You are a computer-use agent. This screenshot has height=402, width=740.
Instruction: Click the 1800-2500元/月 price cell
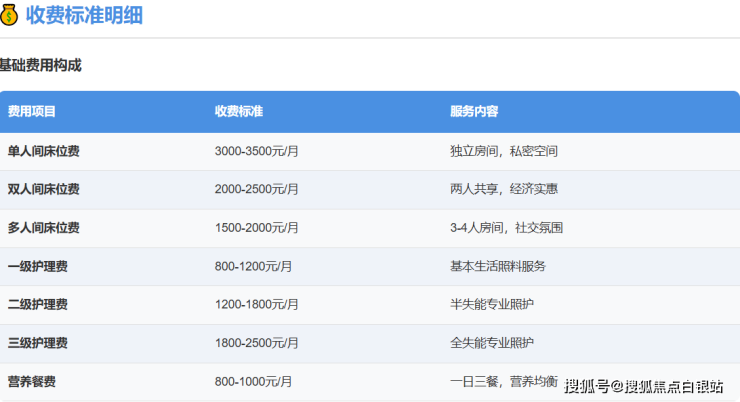[x=254, y=343]
